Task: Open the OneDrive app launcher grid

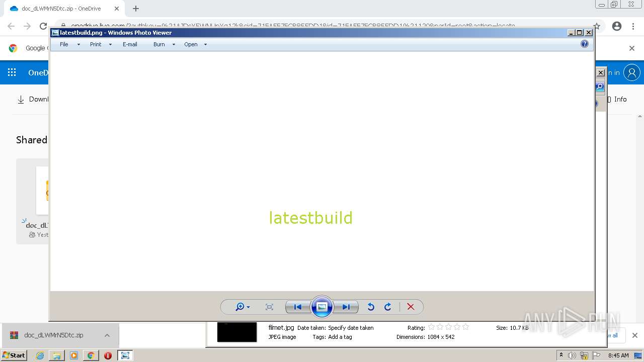Action: pyautogui.click(x=12, y=72)
